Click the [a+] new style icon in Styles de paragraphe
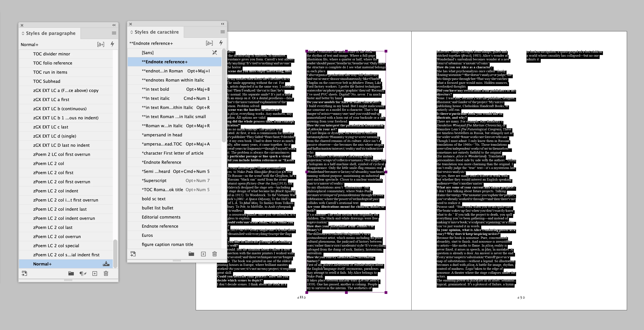The height and width of the screenshot is (330, 644). [x=101, y=44]
